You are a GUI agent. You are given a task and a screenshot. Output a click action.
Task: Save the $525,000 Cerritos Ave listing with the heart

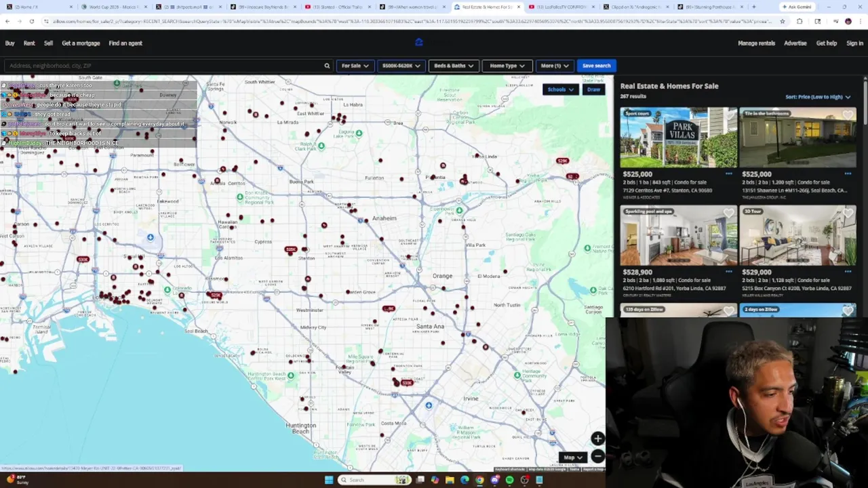tap(729, 115)
